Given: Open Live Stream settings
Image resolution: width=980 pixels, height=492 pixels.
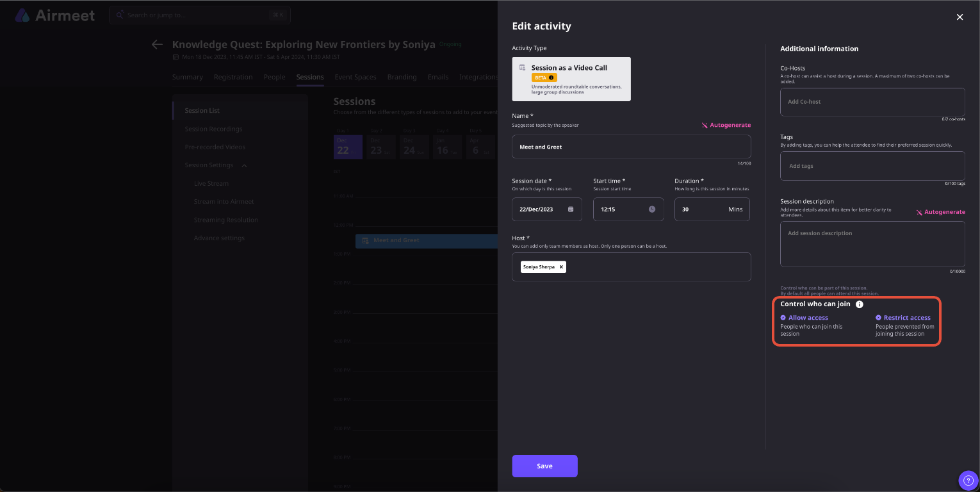Looking at the screenshot, I should click(211, 183).
